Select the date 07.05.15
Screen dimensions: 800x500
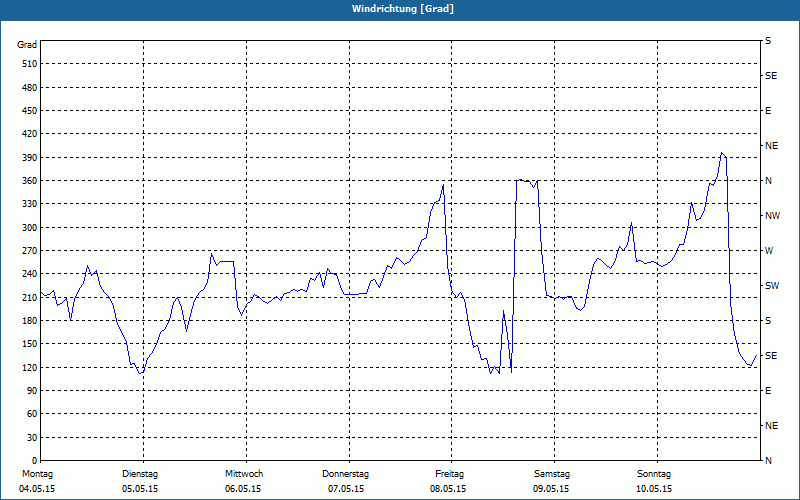click(346, 489)
